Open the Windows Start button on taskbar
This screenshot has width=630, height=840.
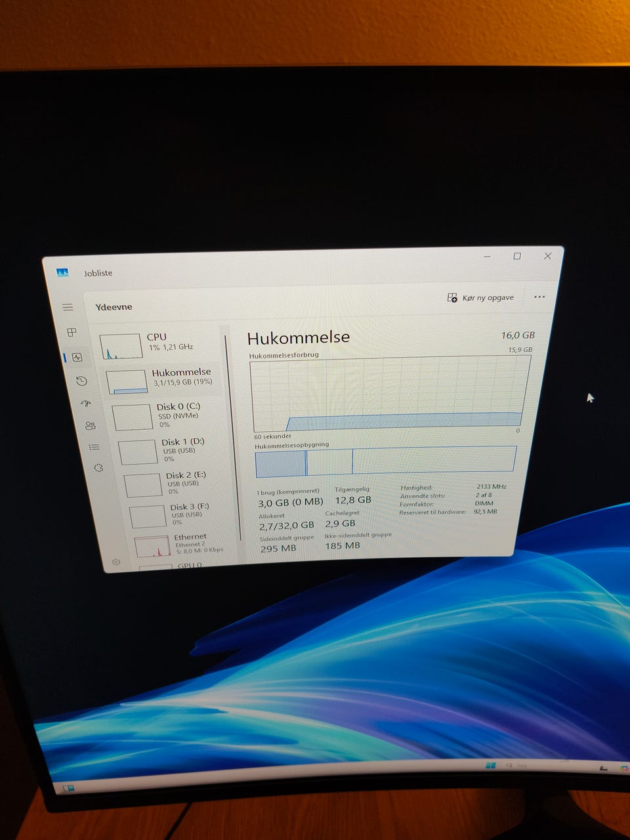tap(490, 766)
